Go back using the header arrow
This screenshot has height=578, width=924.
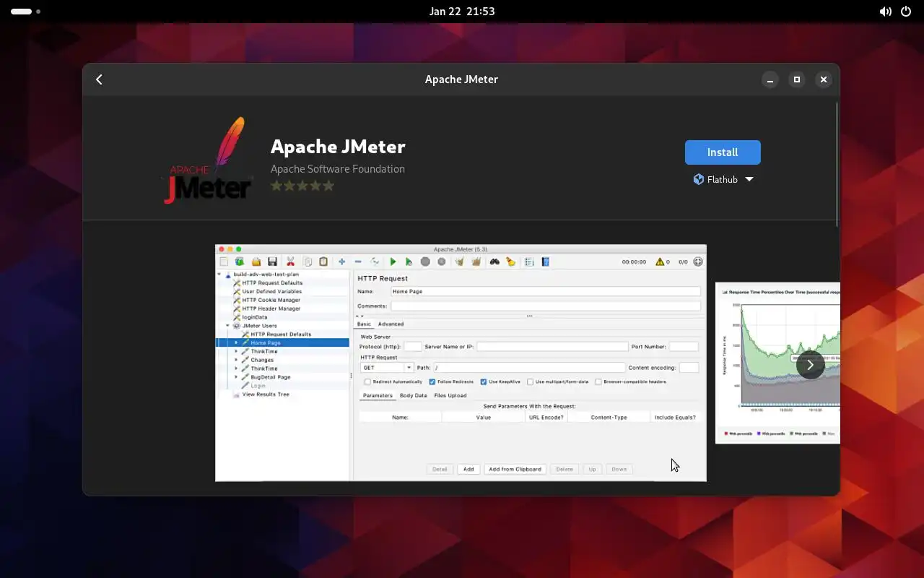click(100, 79)
